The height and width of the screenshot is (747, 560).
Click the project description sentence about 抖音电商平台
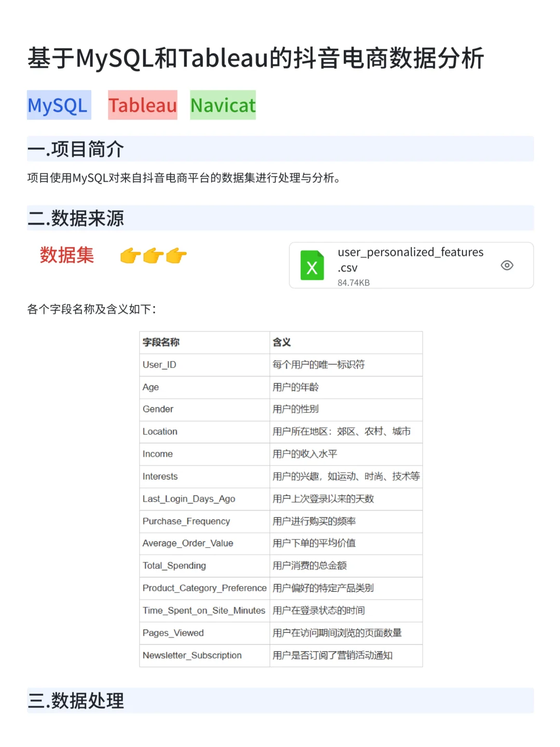pyautogui.click(x=184, y=178)
